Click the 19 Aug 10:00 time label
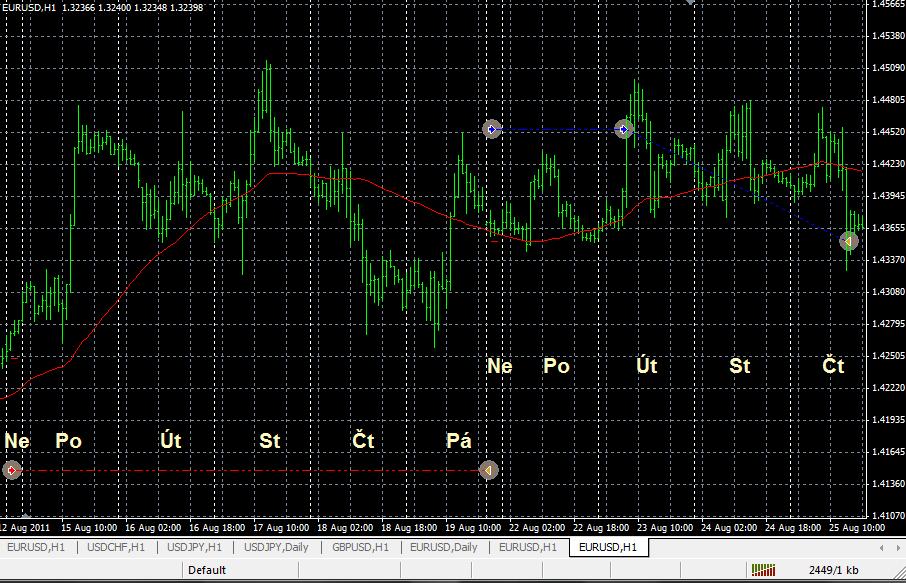Viewport: 906px width, 583px height. [x=473, y=528]
